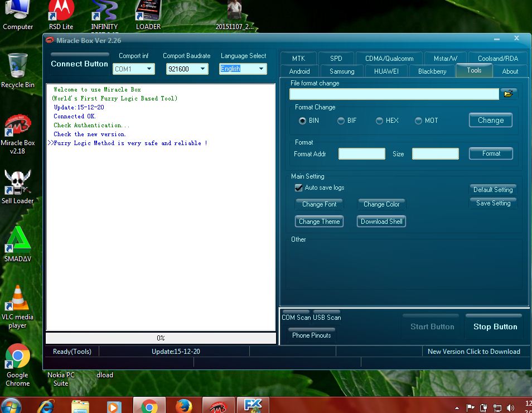Select the Nokia PC Suite desktop label
532x413 pixels.
pyautogui.click(x=61, y=379)
